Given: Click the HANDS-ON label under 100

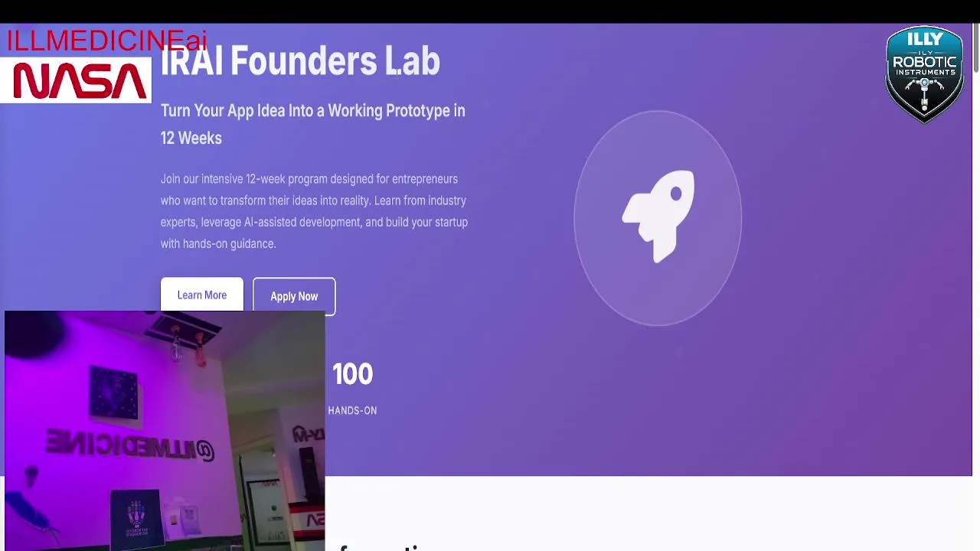Looking at the screenshot, I should click(x=352, y=410).
